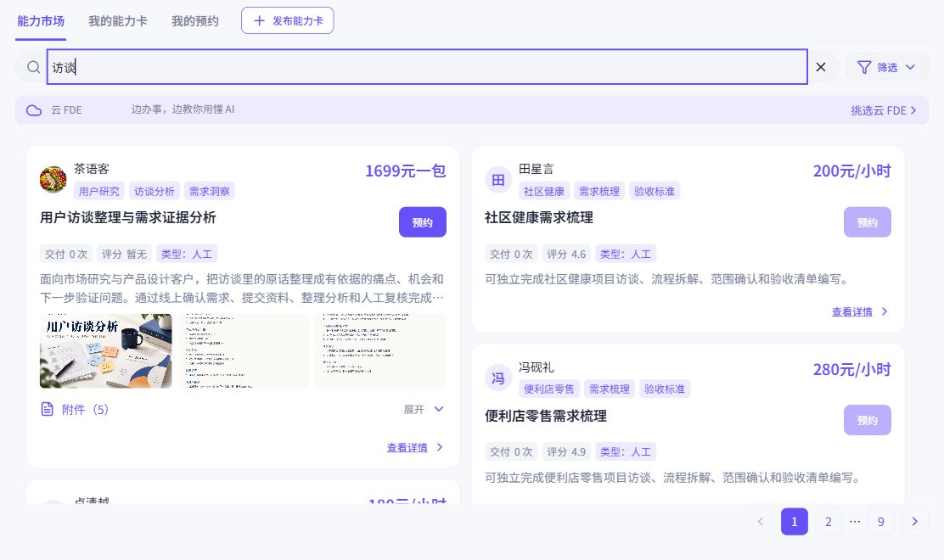Select the 需求洞察 tag
This screenshot has width=944, height=560.
coord(210,191)
